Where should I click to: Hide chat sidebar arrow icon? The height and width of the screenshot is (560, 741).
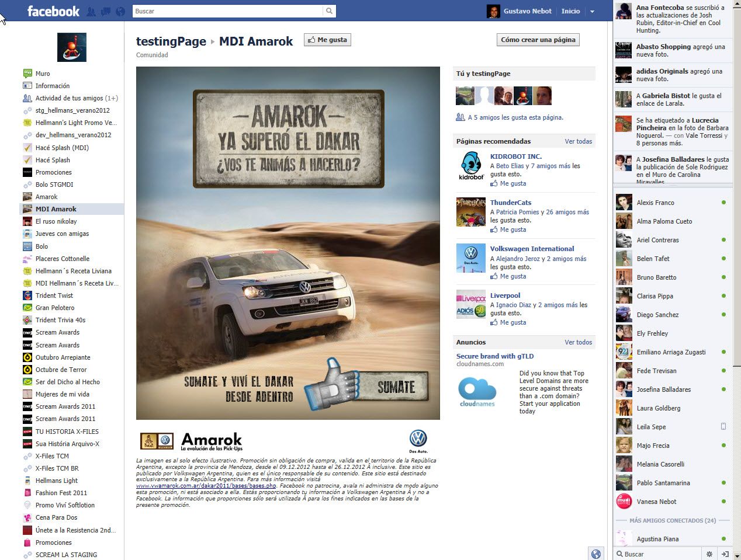coord(725,554)
